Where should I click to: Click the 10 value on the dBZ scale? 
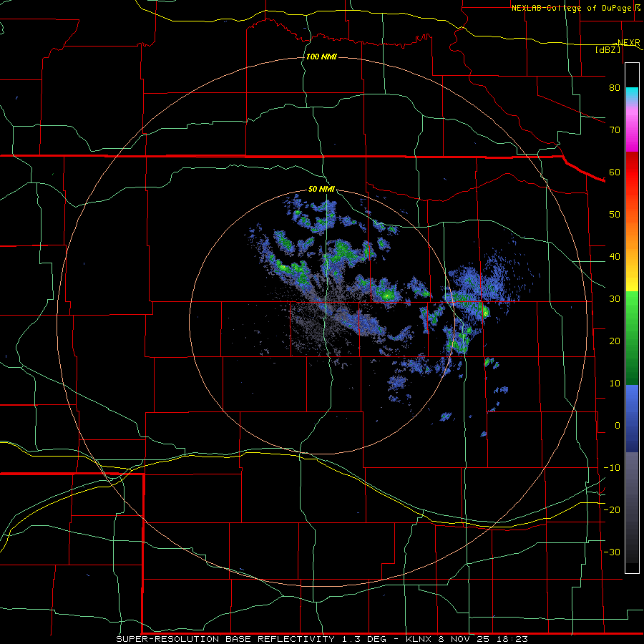click(x=615, y=384)
